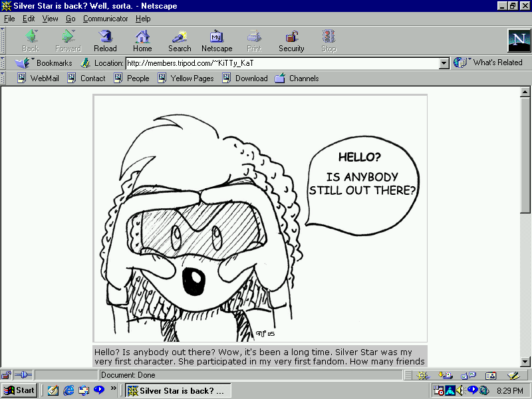532x399 pixels.
Task: Click the taskbar clock showing 8:29 PM
Action: tap(509, 391)
